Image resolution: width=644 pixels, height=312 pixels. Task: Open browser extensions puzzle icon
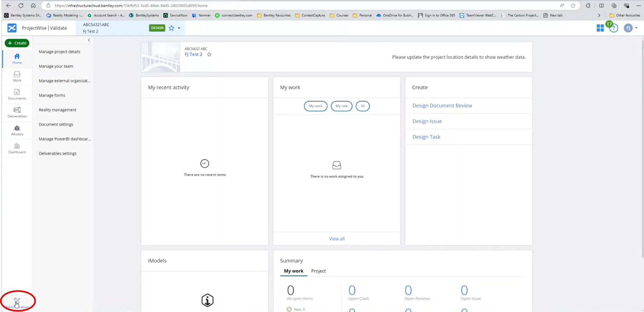588,5
